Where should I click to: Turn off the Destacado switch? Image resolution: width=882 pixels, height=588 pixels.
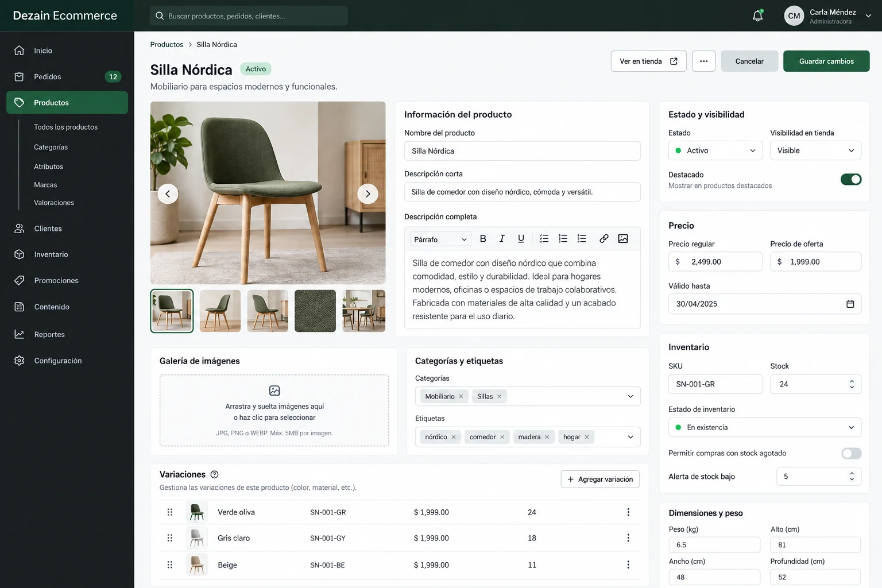coord(851,180)
